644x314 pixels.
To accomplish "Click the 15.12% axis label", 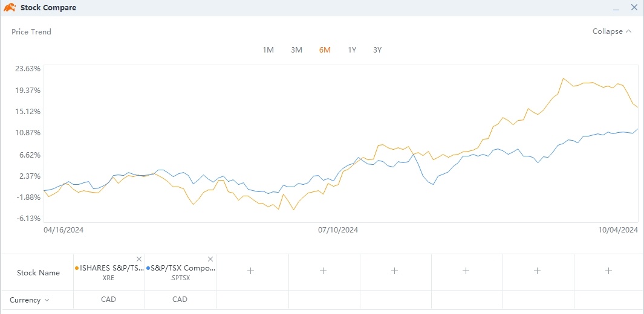I will 28,112.
